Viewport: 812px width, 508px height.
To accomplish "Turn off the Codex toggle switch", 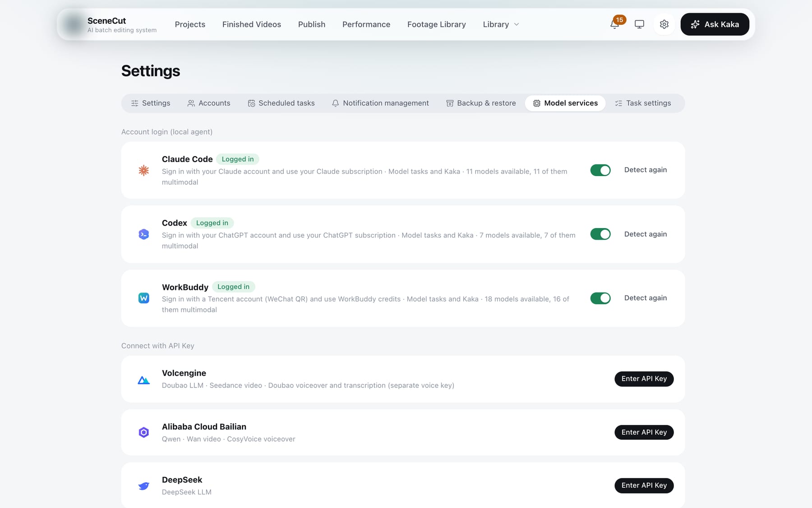I will 600,234.
